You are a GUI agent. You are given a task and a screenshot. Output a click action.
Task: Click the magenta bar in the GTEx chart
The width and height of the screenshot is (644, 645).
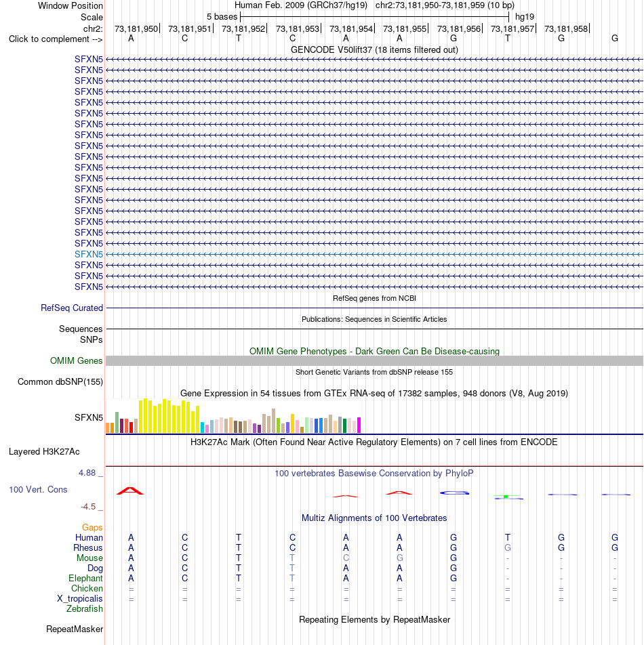pyautogui.click(x=359, y=425)
